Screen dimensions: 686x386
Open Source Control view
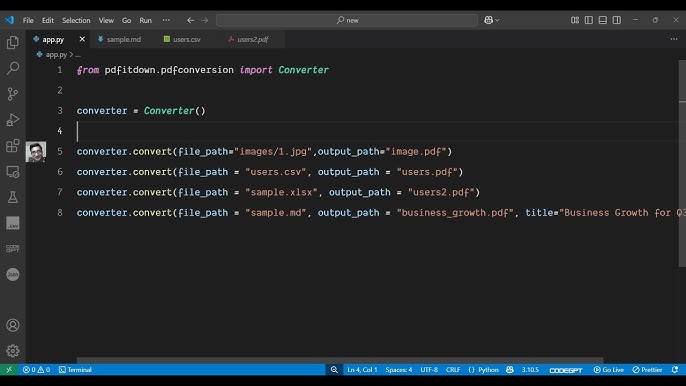pos(13,94)
